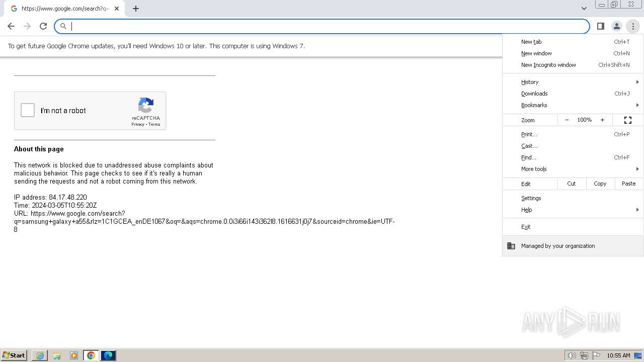The width and height of the screenshot is (644, 362).
Task: Check the I'm not a robot box
Action: [x=28, y=110]
